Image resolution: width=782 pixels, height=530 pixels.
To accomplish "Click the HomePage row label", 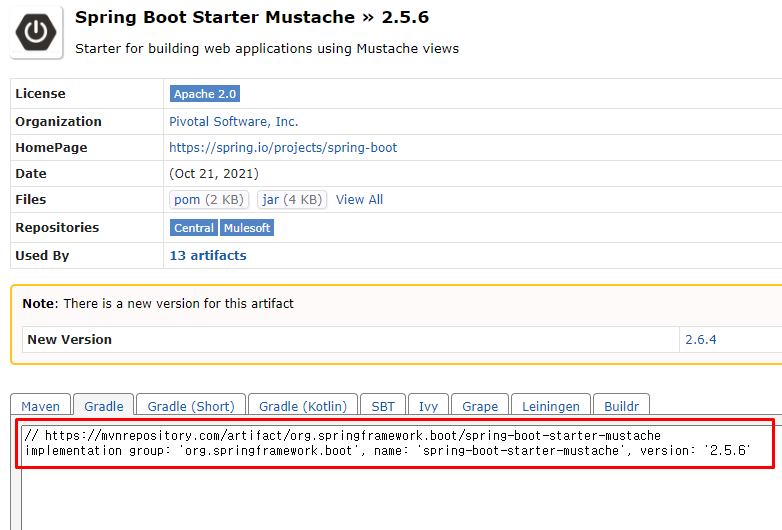I will click(51, 148).
